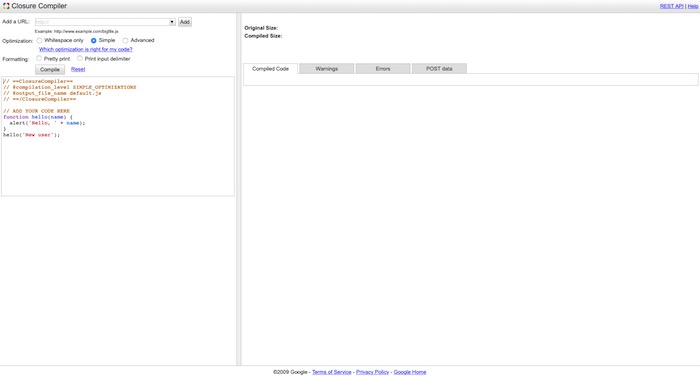700x377 pixels.
Task: Click the @compilation_level SIMPLE_OPTIMIZATIONS line
Action: [x=70, y=87]
